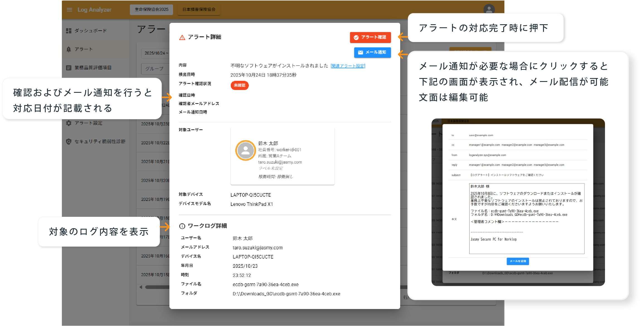Click the 業務品質評価項目 list icon

(x=69, y=68)
